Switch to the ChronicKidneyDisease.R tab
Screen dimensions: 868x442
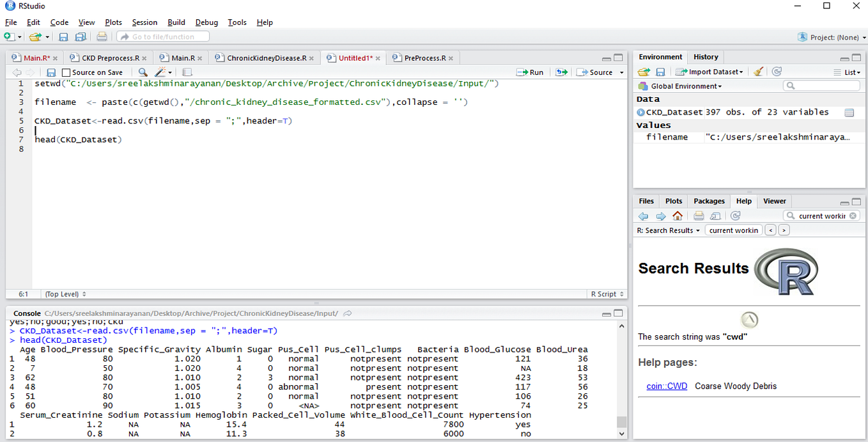[x=266, y=58]
